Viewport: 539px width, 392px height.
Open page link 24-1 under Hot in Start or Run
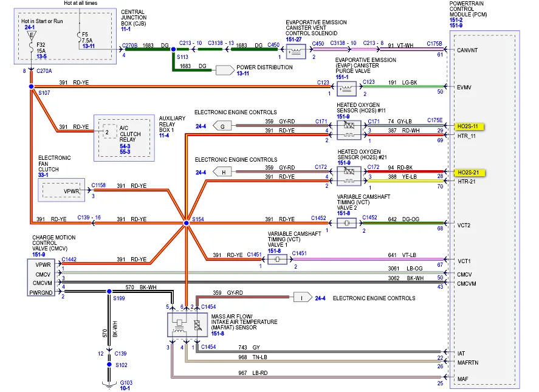[30, 27]
